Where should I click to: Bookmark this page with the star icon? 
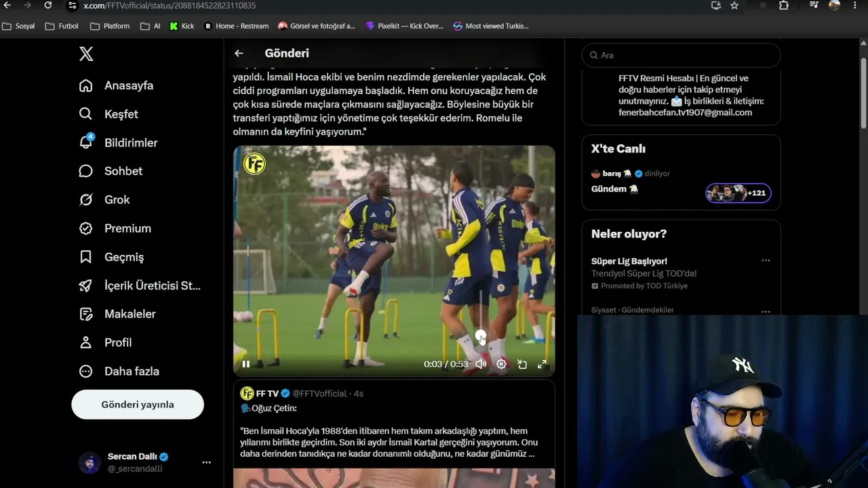pos(734,5)
